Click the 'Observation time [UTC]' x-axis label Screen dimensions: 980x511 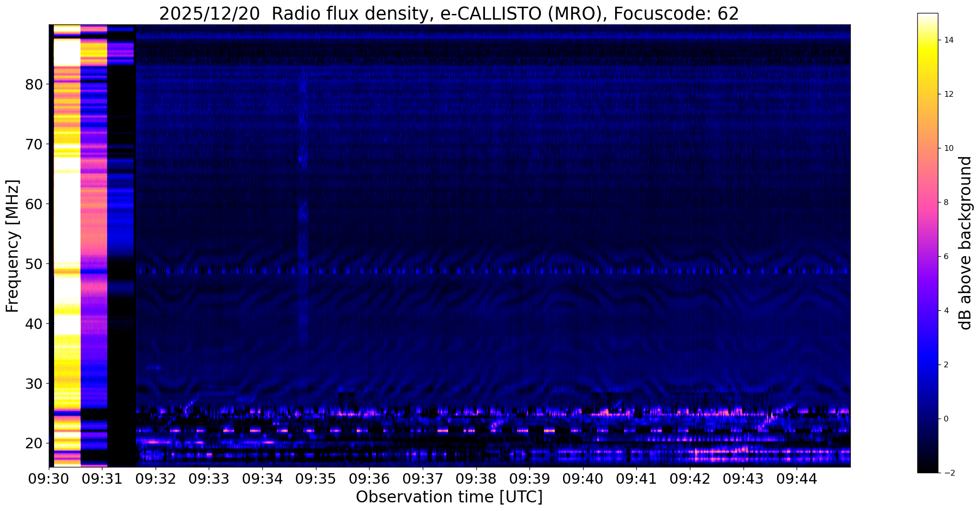[449, 498]
